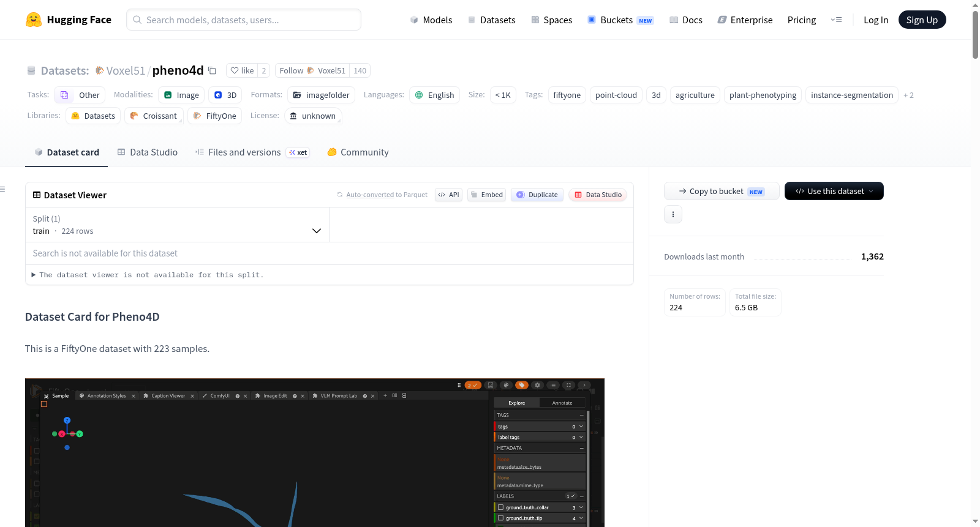980x527 pixels.
Task: Click the plant-phenotyping tag
Action: point(763,95)
